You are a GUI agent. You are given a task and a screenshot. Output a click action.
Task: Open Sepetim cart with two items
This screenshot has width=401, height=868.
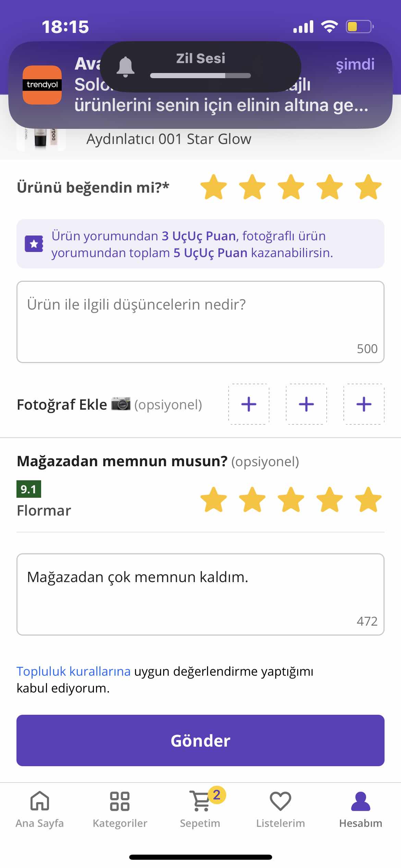pos(200,809)
